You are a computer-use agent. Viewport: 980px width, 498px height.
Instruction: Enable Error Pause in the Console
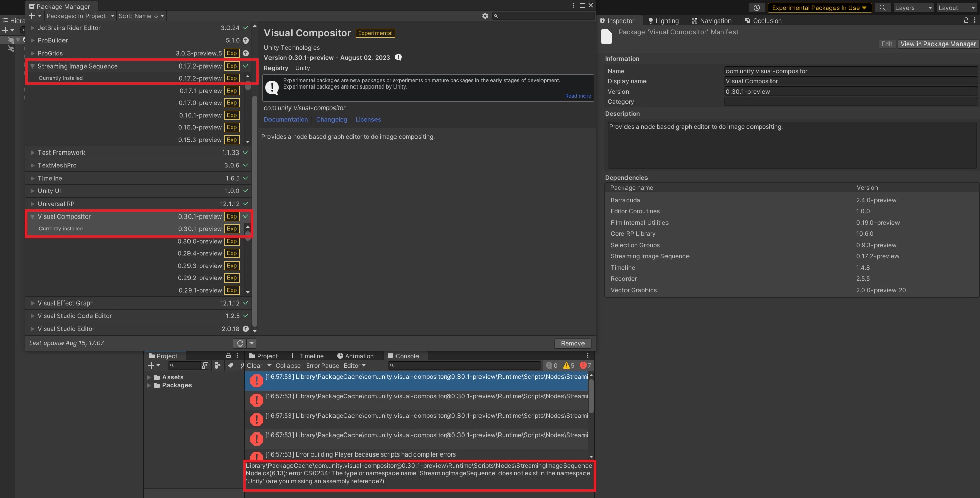click(322, 365)
